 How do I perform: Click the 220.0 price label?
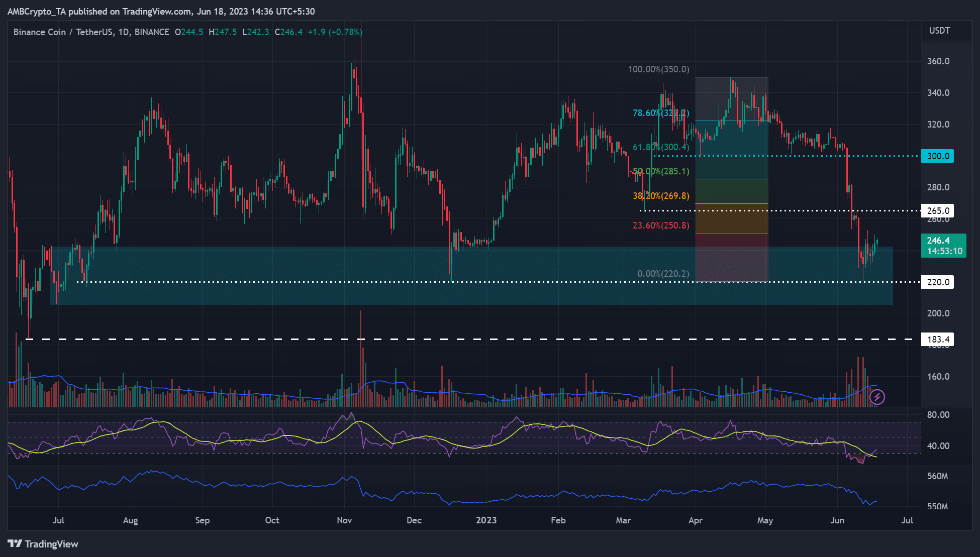click(937, 282)
